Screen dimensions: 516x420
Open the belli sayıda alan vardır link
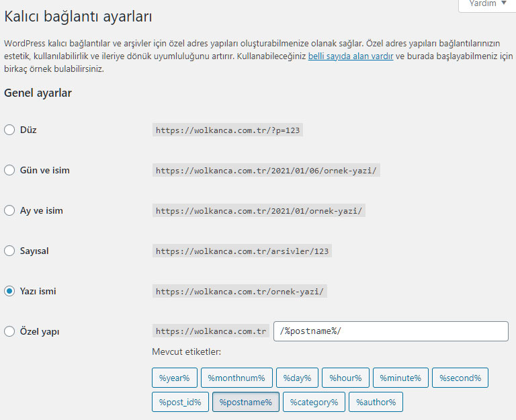tap(351, 56)
